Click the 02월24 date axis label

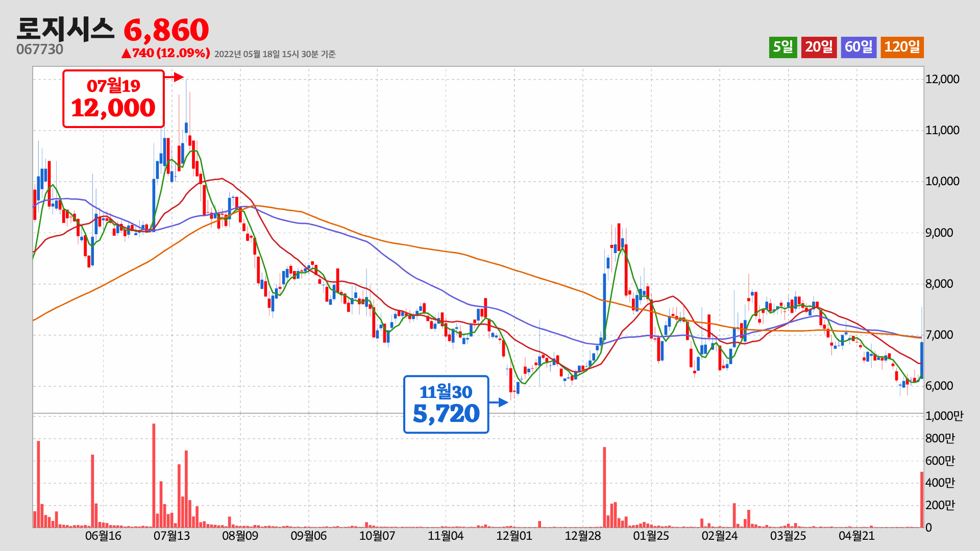click(x=720, y=536)
